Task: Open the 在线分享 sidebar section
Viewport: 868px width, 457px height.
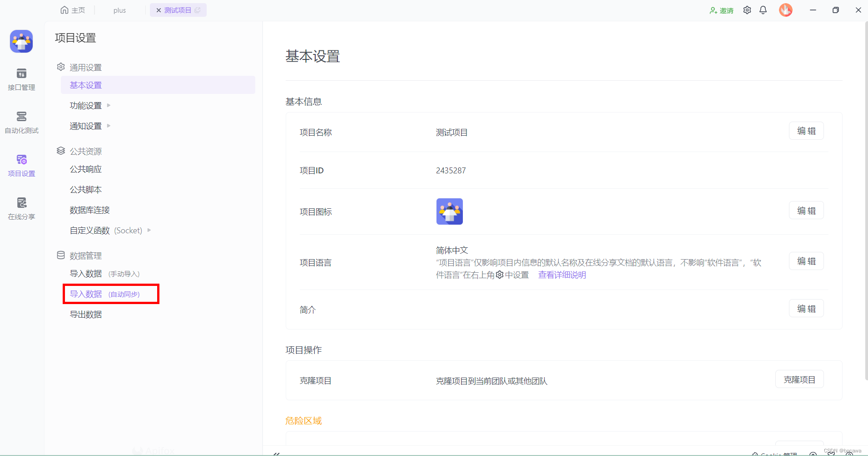Action: click(21, 208)
